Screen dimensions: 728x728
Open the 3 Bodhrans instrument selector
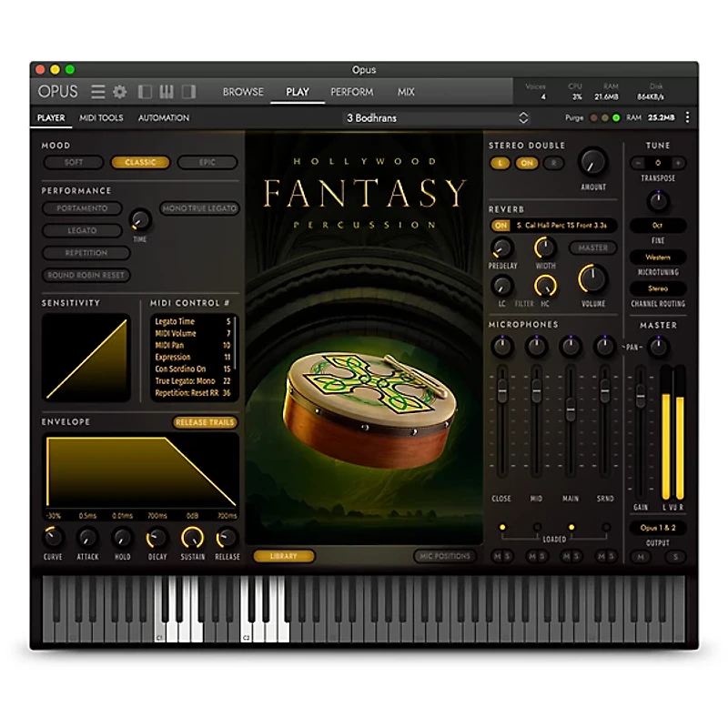pos(437,118)
